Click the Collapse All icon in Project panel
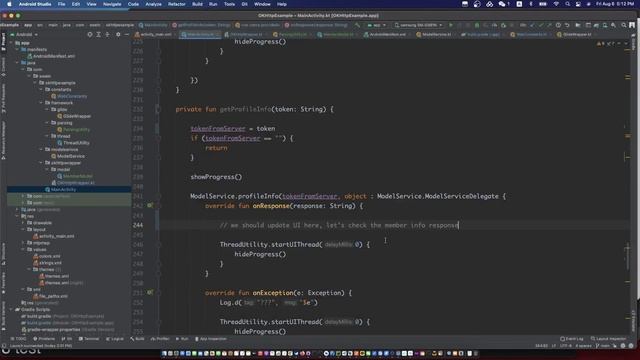Image resolution: width=640 pixels, height=360 pixels. 107,35
